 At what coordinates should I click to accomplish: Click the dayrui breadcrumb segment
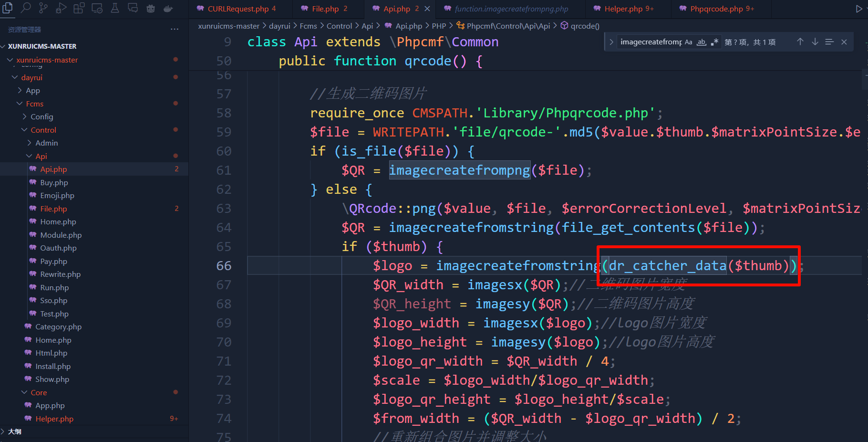point(279,26)
